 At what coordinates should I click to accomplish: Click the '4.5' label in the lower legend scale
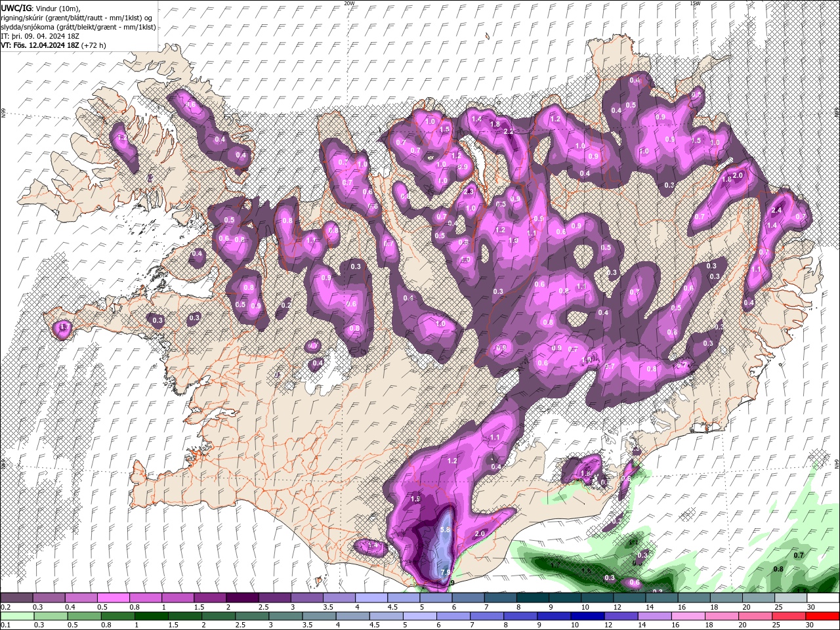[375, 625]
